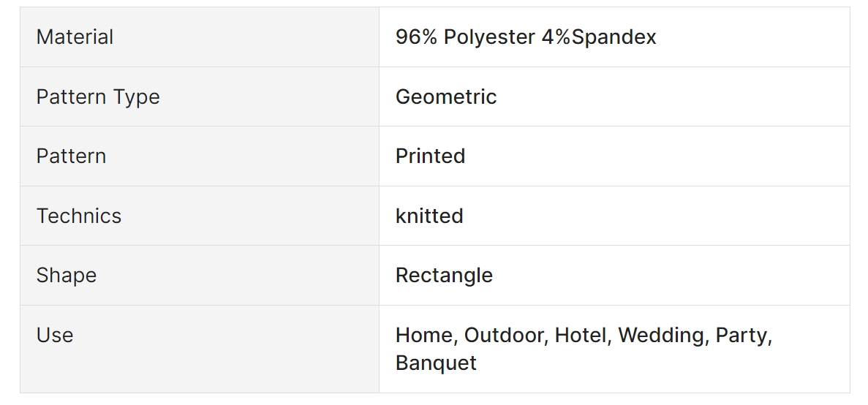Click the Technics label cell
868x405 pixels.
[200, 216]
